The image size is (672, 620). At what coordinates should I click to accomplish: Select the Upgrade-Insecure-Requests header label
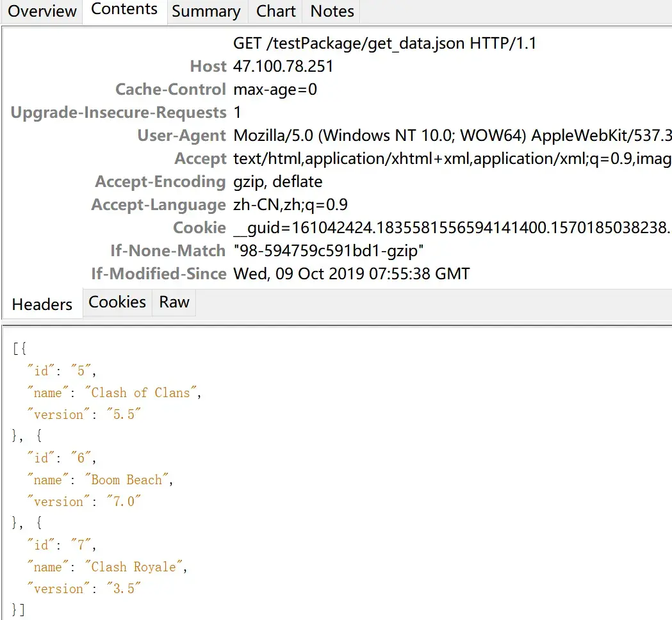pos(119,112)
